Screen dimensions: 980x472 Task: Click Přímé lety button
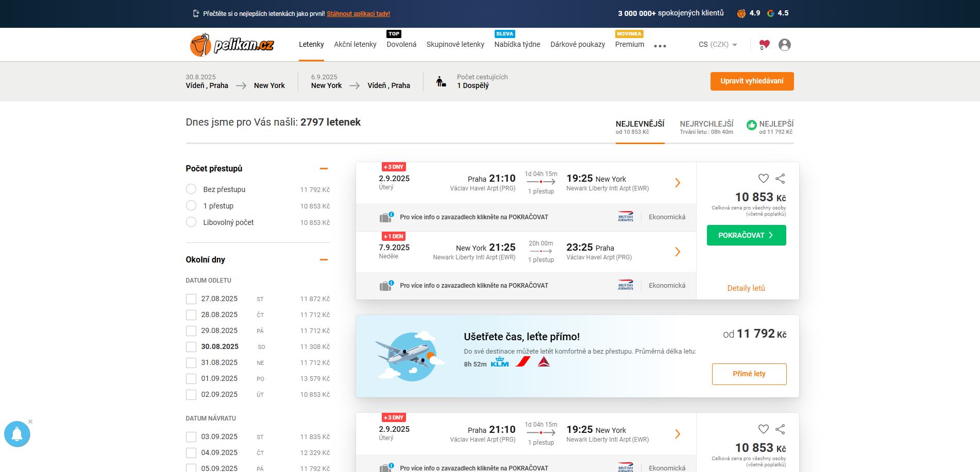749,374
